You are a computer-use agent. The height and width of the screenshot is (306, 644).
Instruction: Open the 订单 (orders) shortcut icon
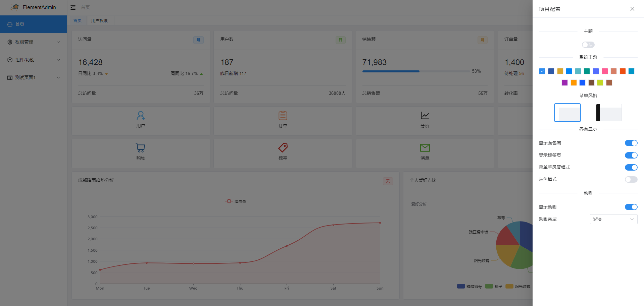tap(283, 115)
